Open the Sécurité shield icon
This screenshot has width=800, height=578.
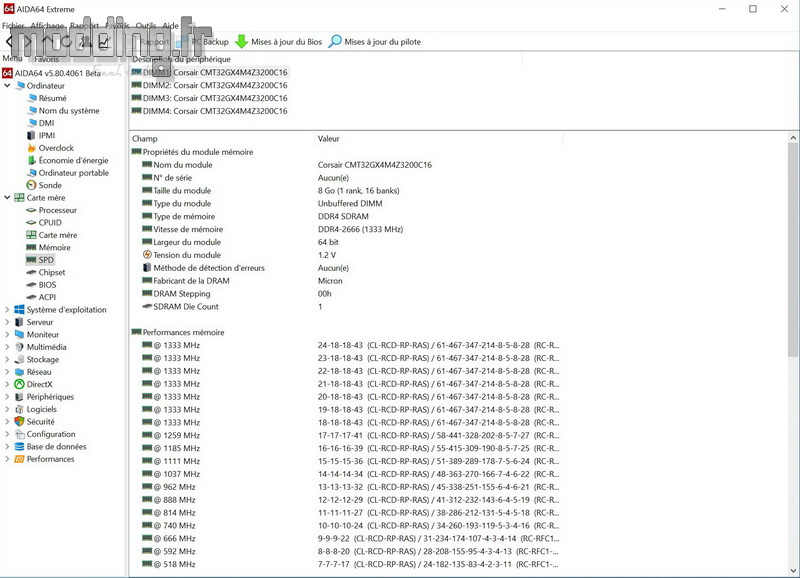click(x=19, y=421)
